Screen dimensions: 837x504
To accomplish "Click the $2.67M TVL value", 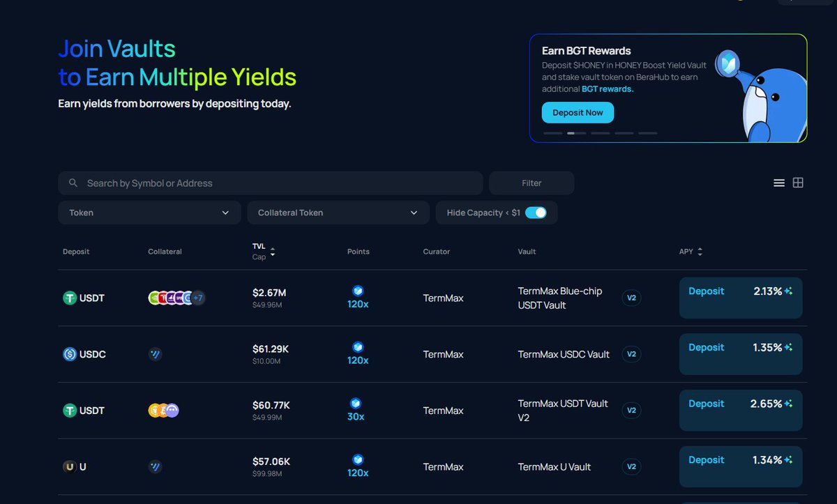I will click(x=270, y=293).
